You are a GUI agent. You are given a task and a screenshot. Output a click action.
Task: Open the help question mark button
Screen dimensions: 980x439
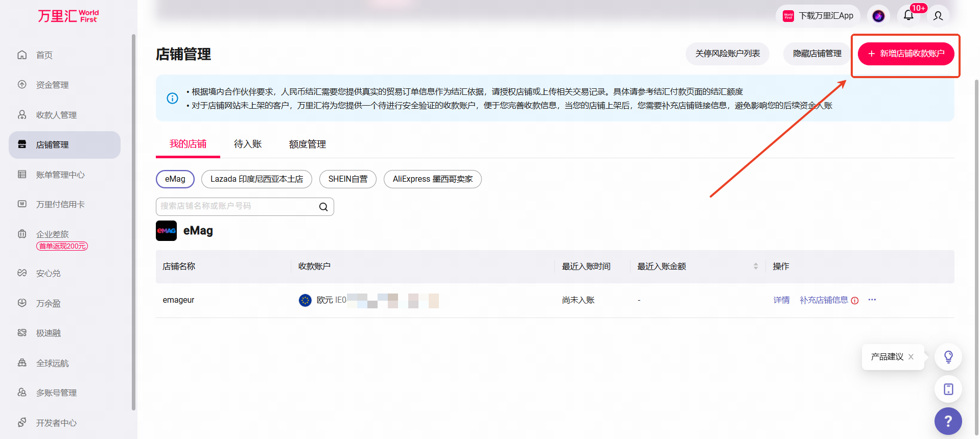click(948, 421)
